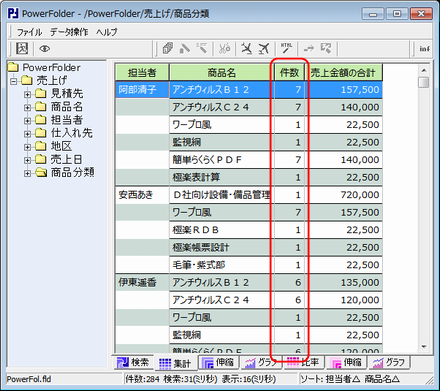Switch to the 集計 tab

click(x=175, y=363)
